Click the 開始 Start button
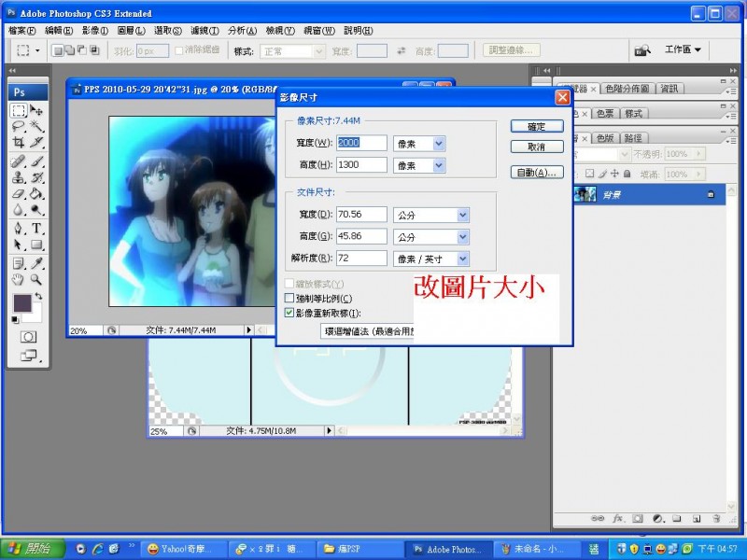The image size is (747, 560). (x=33, y=549)
